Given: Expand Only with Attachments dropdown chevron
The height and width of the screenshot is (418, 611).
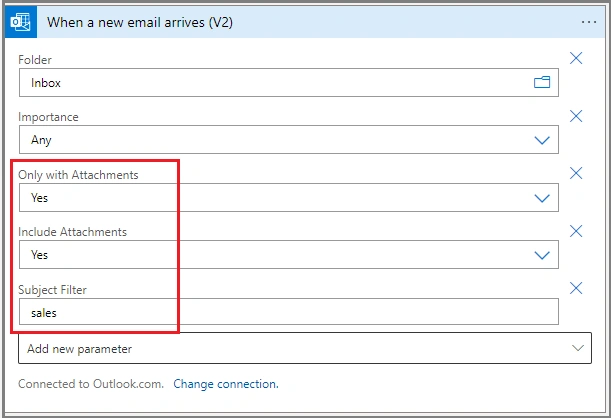Looking at the screenshot, I should [x=542, y=198].
